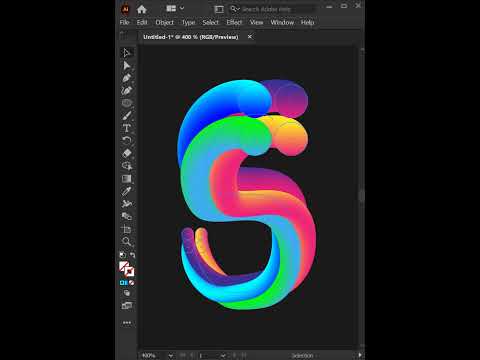Select the Paintbrush tool
The image size is (480, 360).
point(127,116)
